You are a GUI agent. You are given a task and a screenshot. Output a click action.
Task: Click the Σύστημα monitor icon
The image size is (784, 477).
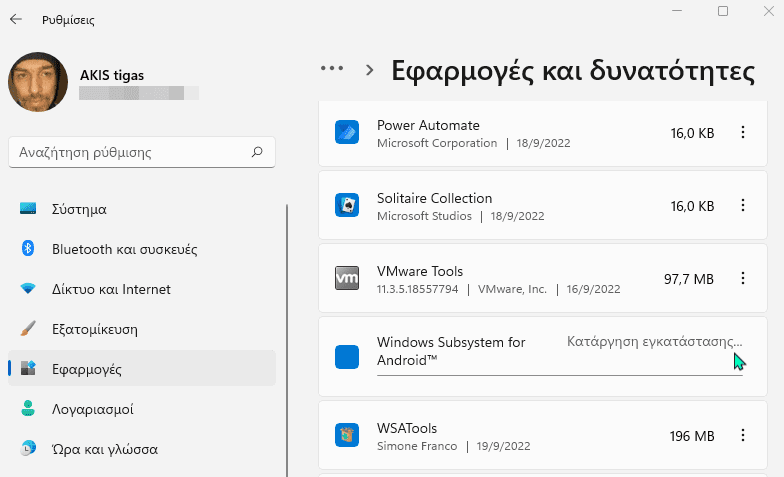[28, 208]
